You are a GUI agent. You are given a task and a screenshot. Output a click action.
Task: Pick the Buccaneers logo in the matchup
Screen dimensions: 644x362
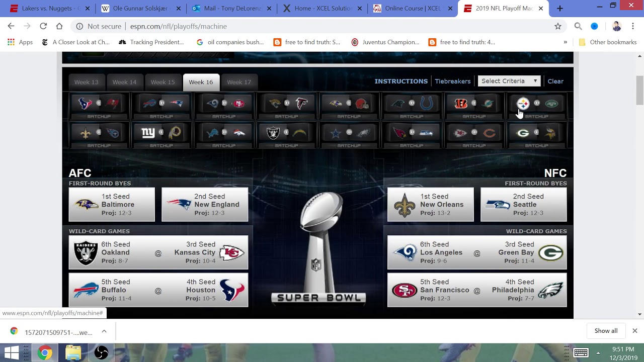pyautogui.click(x=112, y=104)
